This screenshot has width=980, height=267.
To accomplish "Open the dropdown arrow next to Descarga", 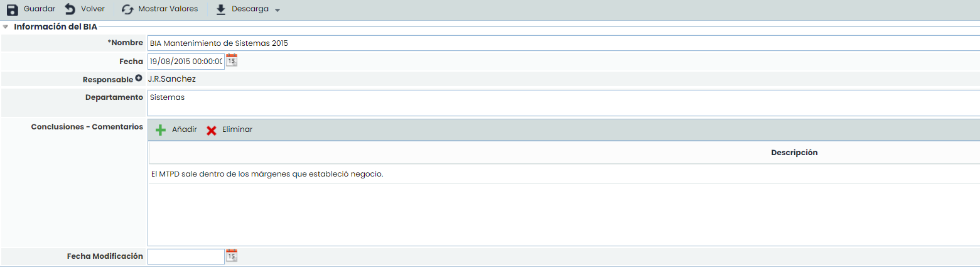I will (x=277, y=10).
